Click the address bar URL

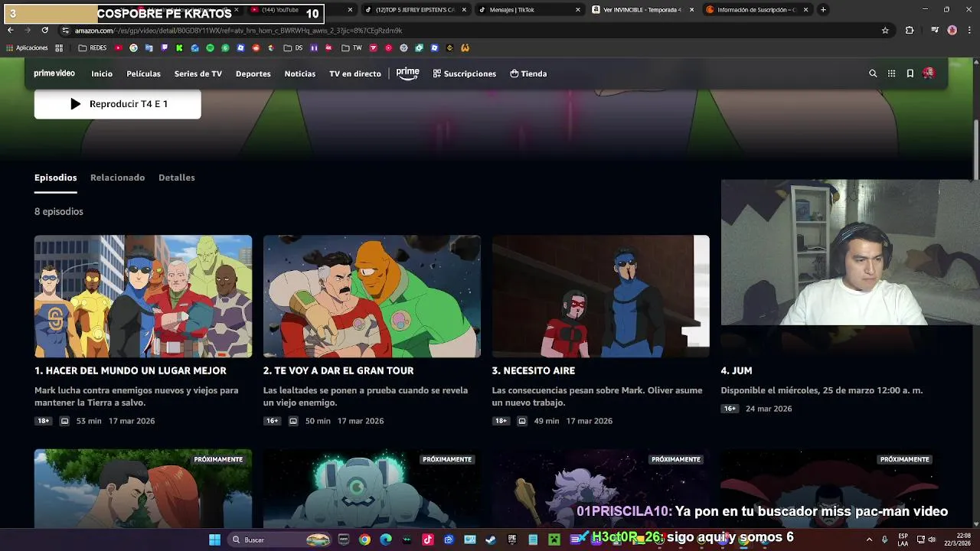238,31
